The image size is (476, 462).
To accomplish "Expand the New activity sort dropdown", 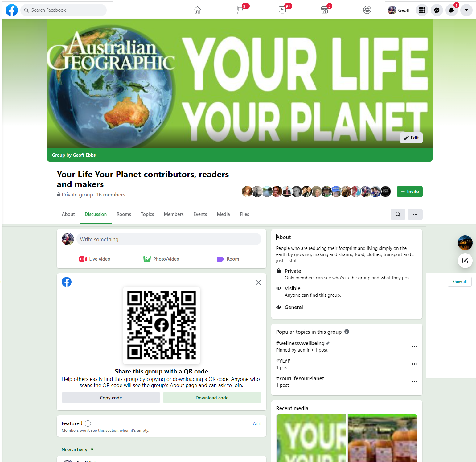I will point(77,449).
